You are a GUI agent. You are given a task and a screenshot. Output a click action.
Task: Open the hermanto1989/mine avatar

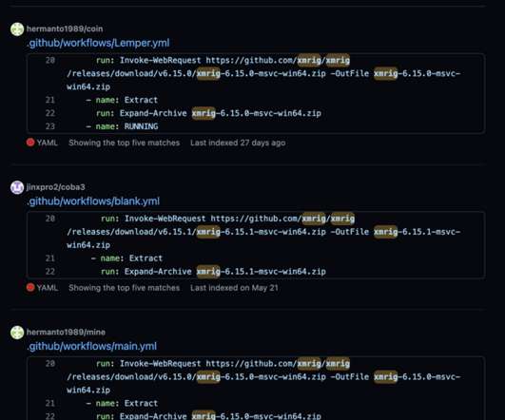click(x=17, y=333)
